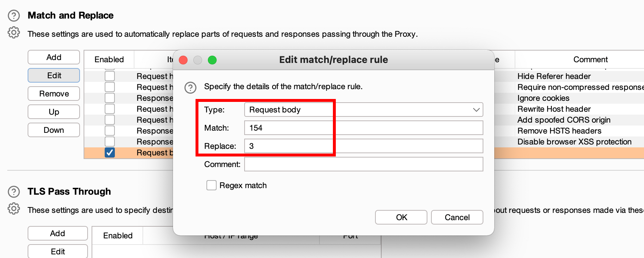Open help for TLS Pass Through section

click(x=14, y=192)
